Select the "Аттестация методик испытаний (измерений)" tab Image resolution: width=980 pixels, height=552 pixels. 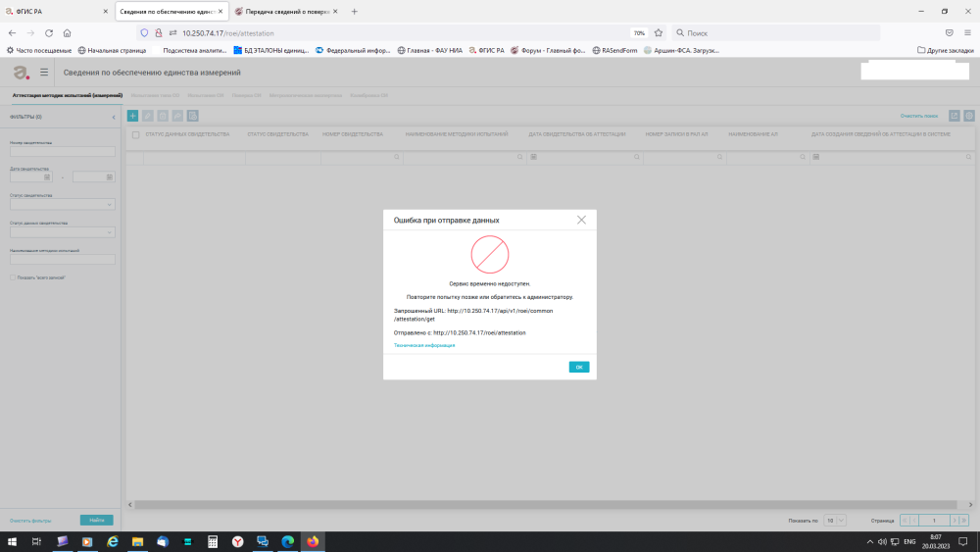point(67,96)
